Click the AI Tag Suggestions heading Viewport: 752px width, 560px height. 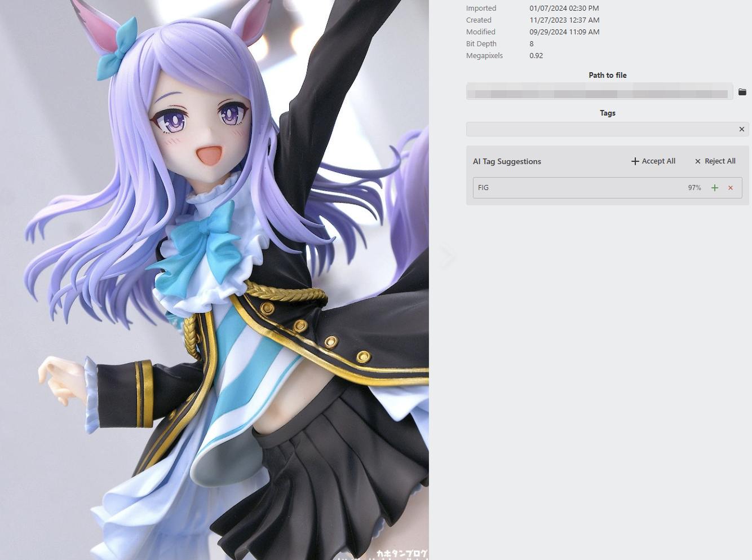507,161
